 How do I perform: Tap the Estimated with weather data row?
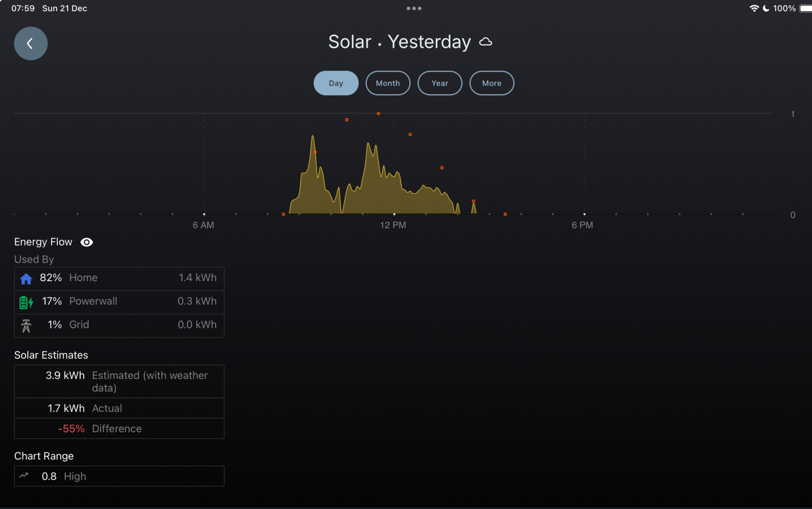[x=119, y=382]
